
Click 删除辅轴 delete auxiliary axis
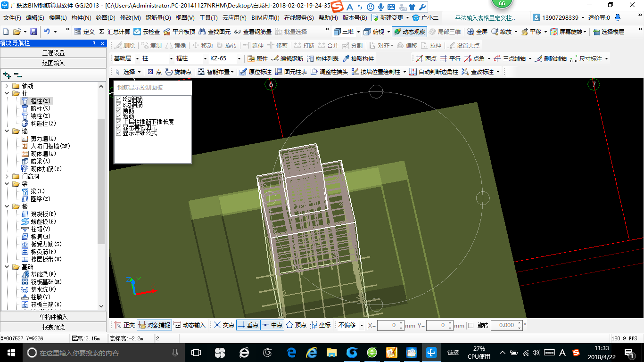tap(551, 59)
